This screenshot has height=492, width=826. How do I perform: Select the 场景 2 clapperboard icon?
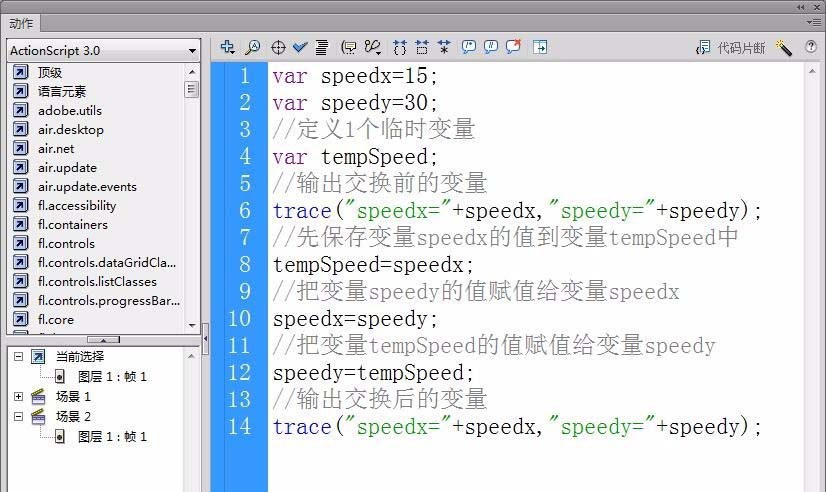click(x=38, y=417)
